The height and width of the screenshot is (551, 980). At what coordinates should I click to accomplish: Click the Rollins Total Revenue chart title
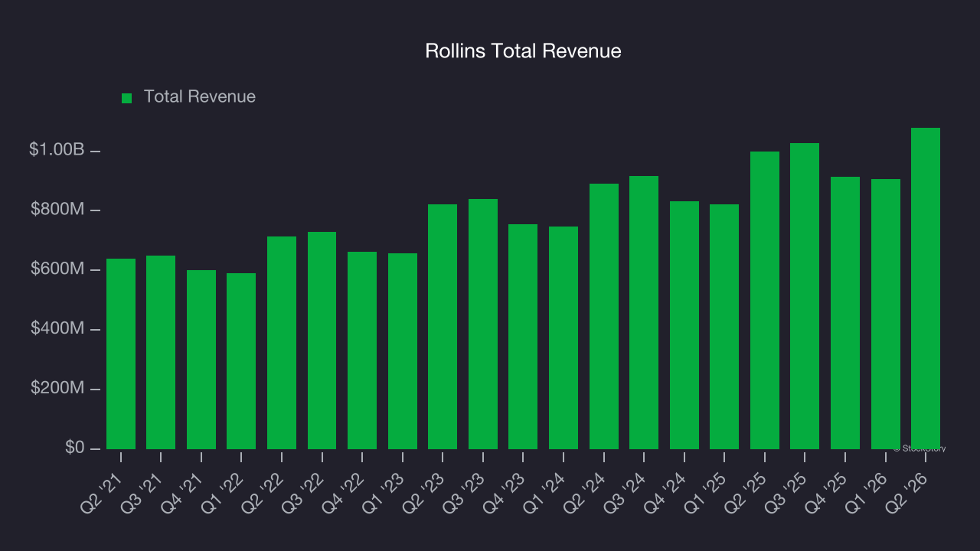(523, 51)
